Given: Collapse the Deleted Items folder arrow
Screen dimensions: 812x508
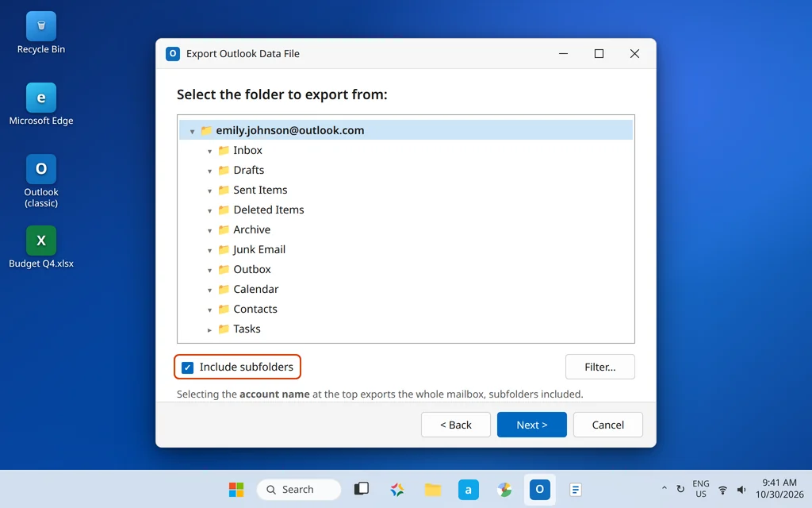Looking at the screenshot, I should pos(209,211).
